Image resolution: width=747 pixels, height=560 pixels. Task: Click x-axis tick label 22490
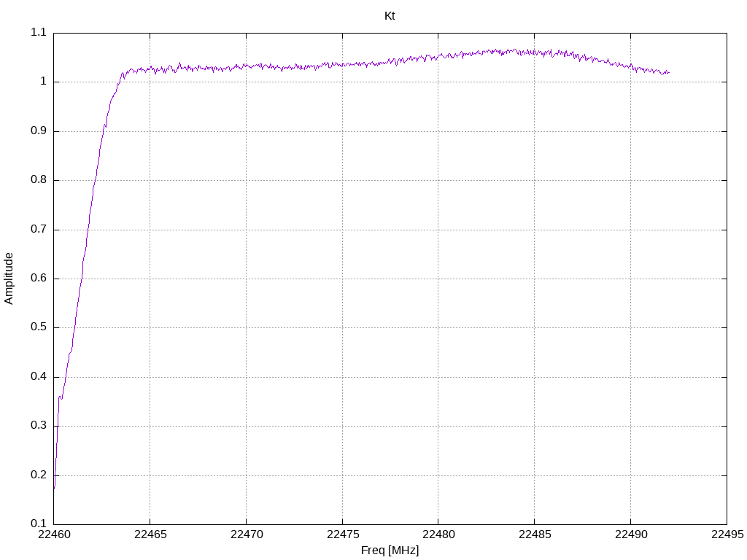tap(631, 534)
